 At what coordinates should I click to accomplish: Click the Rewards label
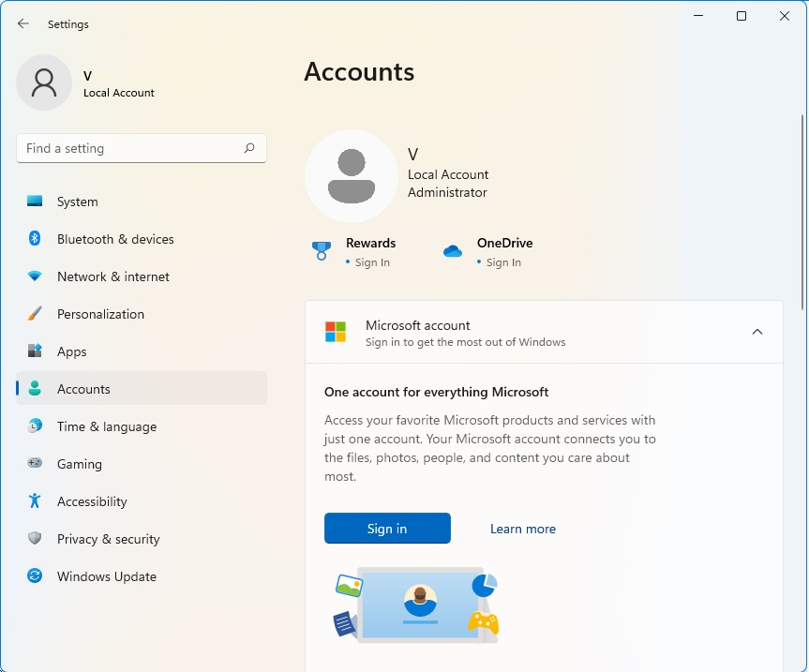pyautogui.click(x=370, y=243)
